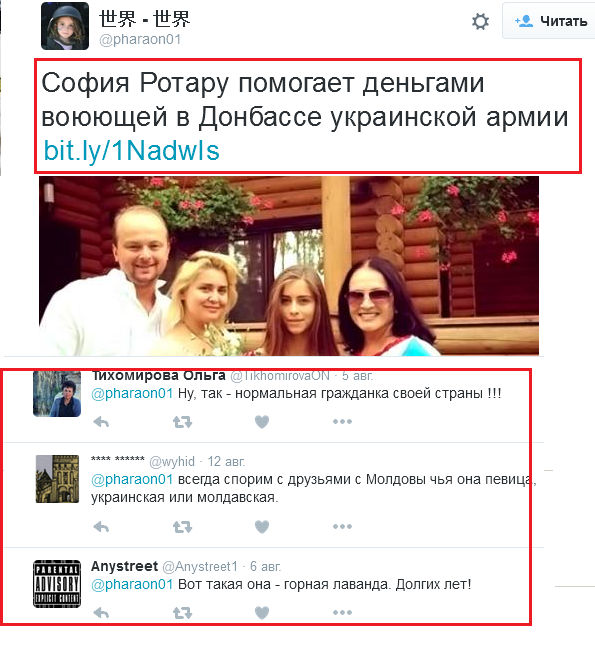The width and height of the screenshot is (595, 647).
Task: Like Тихомирова Ольга's reply
Action: [x=262, y=422]
